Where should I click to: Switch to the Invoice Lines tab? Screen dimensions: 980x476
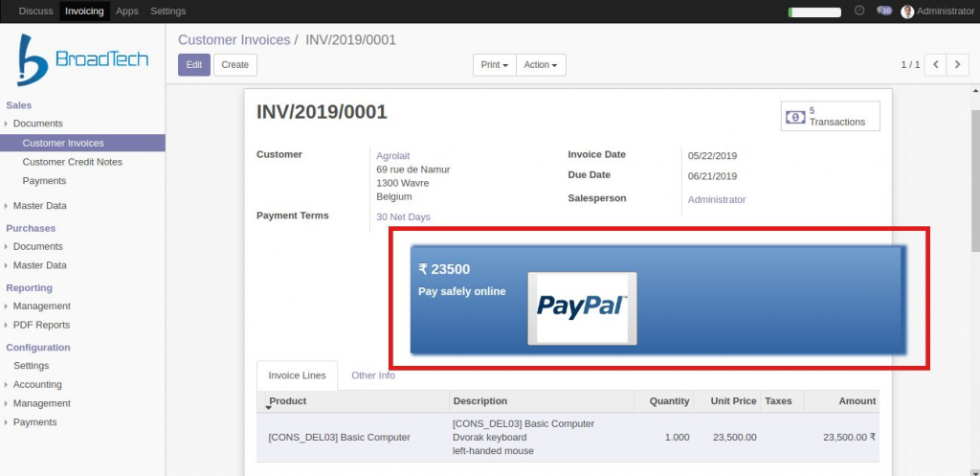pos(297,375)
